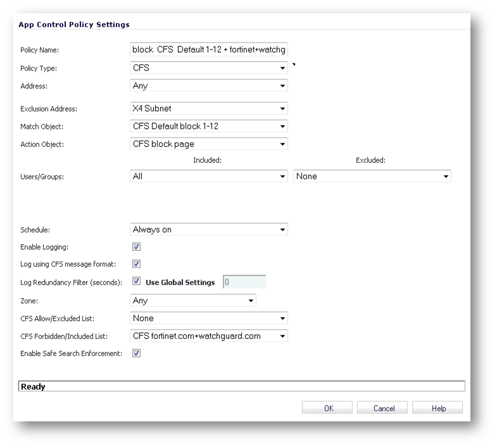
Task: Click the Policy Name text field
Action: [208, 49]
